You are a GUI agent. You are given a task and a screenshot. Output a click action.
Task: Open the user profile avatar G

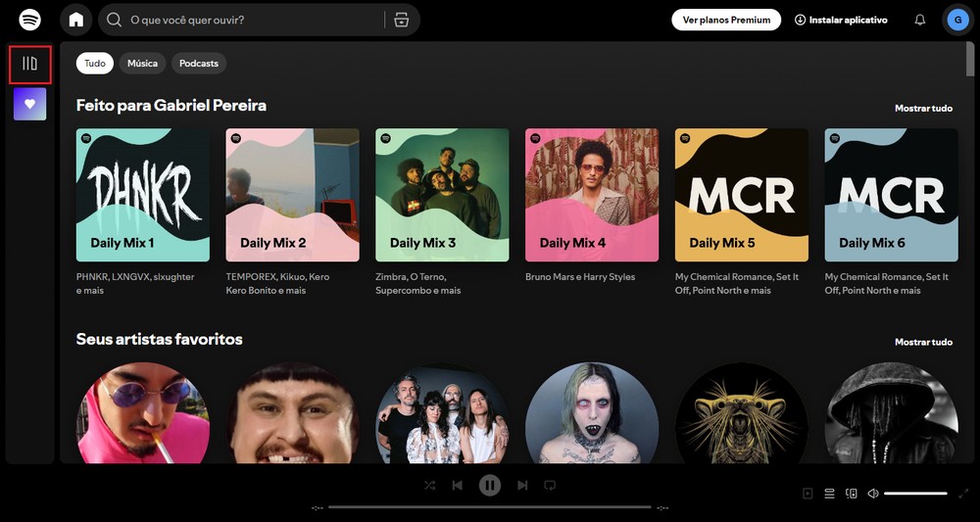tap(957, 20)
